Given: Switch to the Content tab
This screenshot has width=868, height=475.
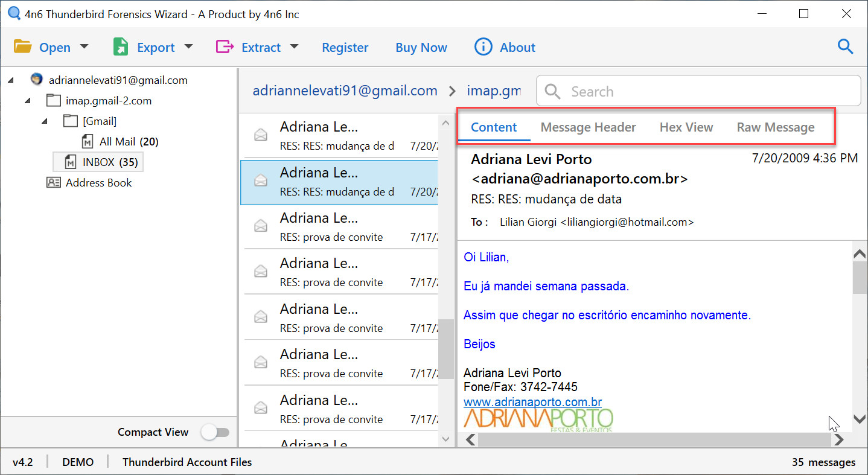Looking at the screenshot, I should coord(494,127).
